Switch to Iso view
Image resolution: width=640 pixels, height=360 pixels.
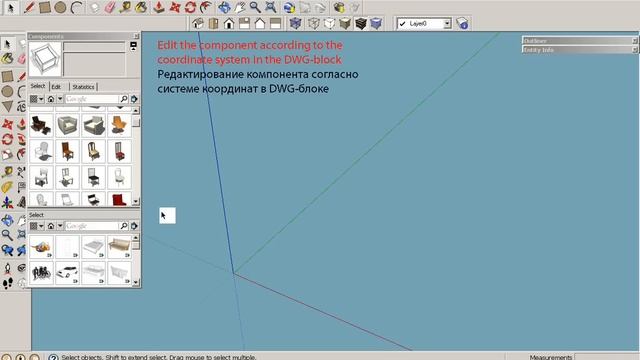(x=198, y=24)
